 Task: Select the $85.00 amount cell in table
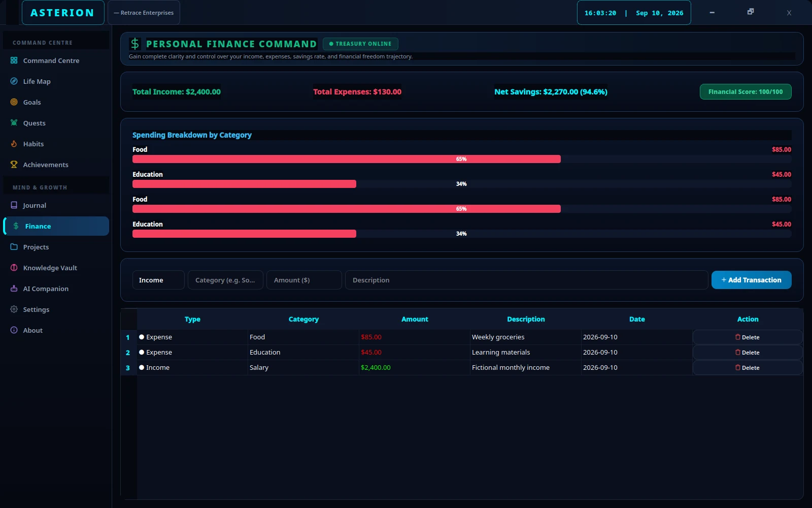[415, 337]
